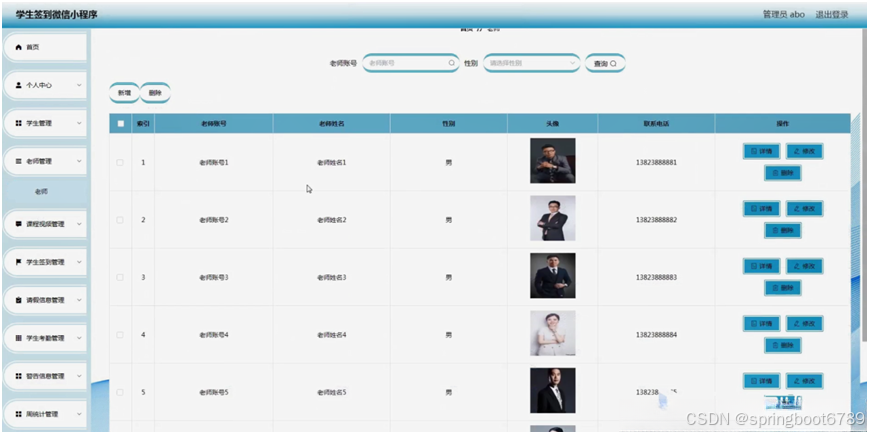Click the avatar photo of 老师姓名4

point(553,333)
